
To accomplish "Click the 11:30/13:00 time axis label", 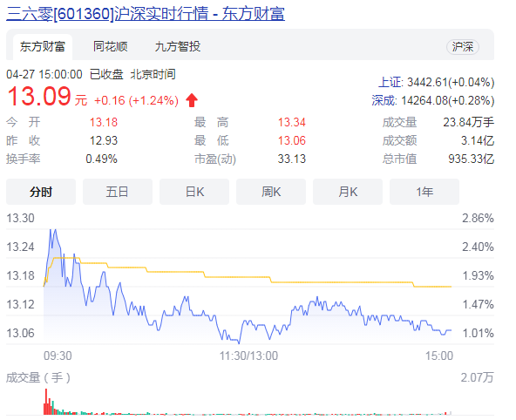I will 248,356.
